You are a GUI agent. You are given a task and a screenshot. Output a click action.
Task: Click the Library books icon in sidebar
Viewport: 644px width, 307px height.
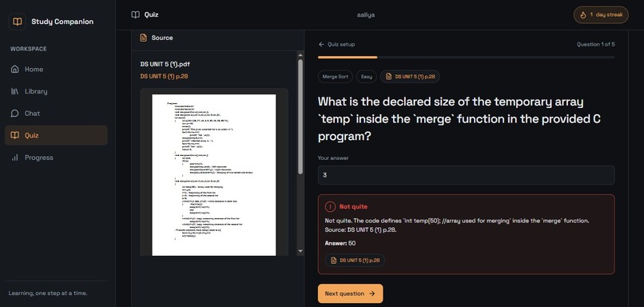15,91
